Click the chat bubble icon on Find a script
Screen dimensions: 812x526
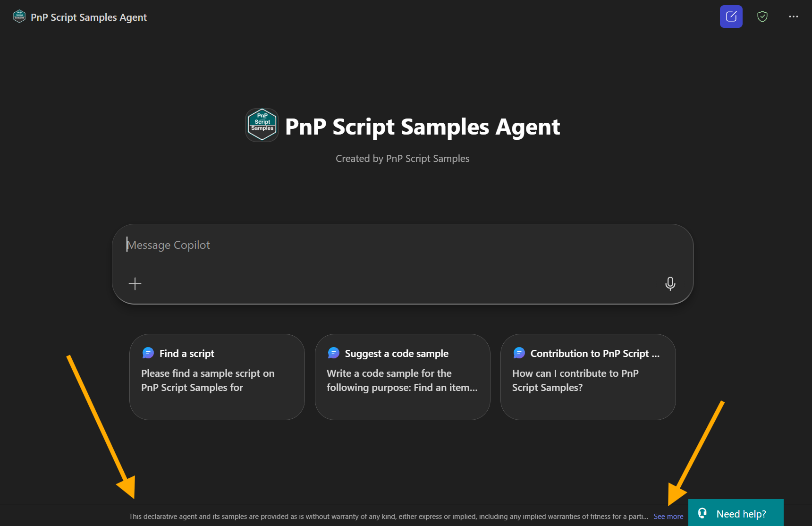pos(148,353)
